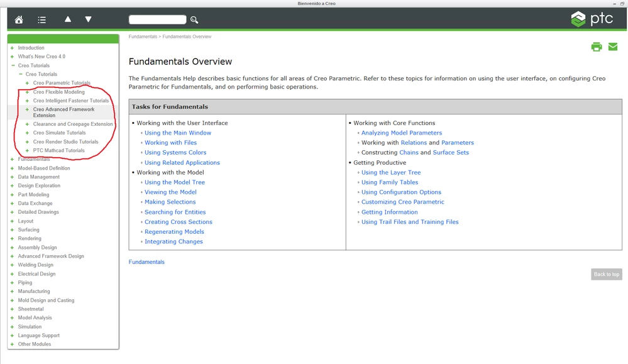Expand Creo Render Studio Tutorials plus sign
The height and width of the screenshot is (364, 628).
tap(27, 141)
